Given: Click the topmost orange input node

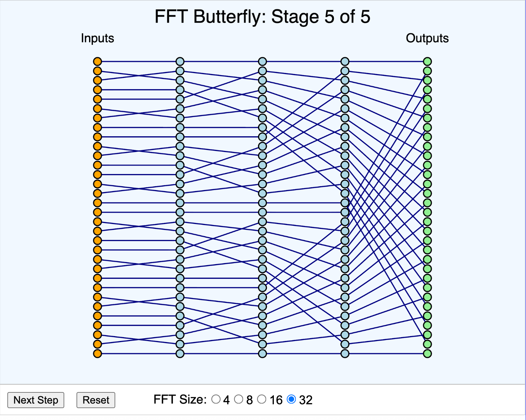Looking at the screenshot, I should pos(98,61).
